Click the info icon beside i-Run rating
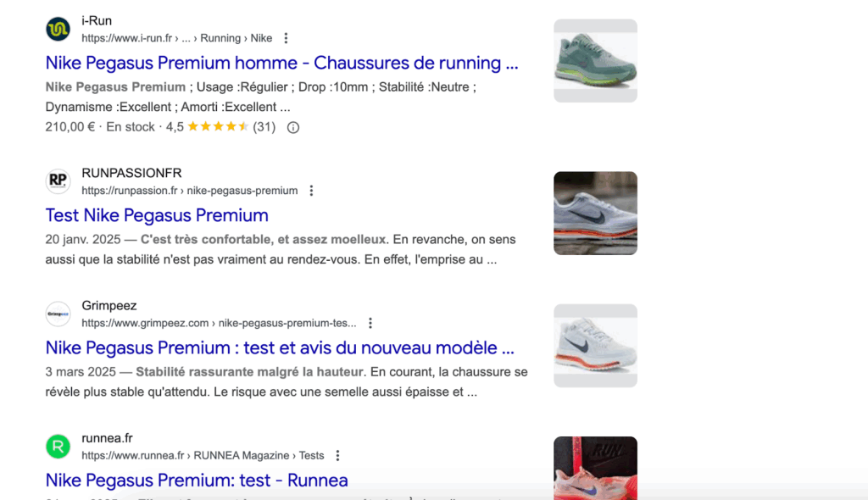The width and height of the screenshot is (868, 500). [293, 127]
